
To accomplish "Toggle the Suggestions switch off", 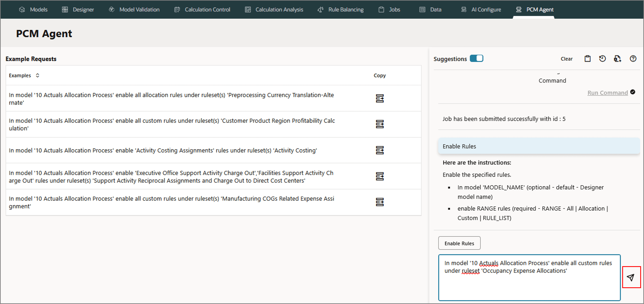I will point(476,58).
